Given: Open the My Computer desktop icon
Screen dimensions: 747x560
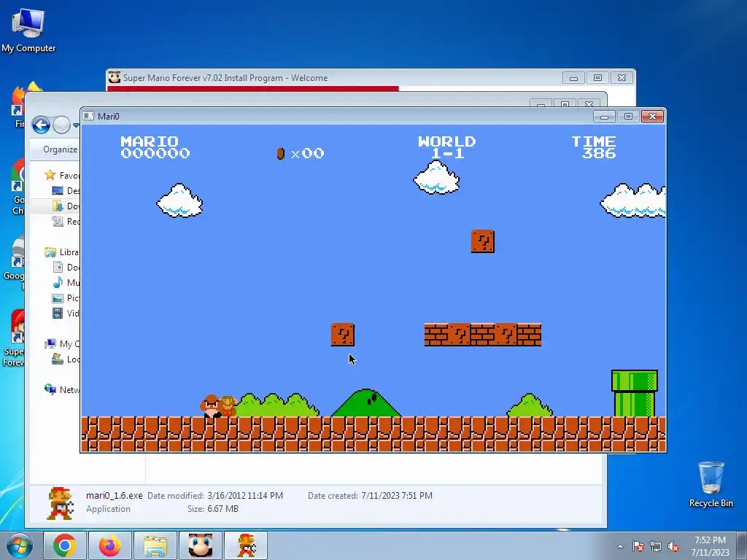Looking at the screenshot, I should pos(28,29).
